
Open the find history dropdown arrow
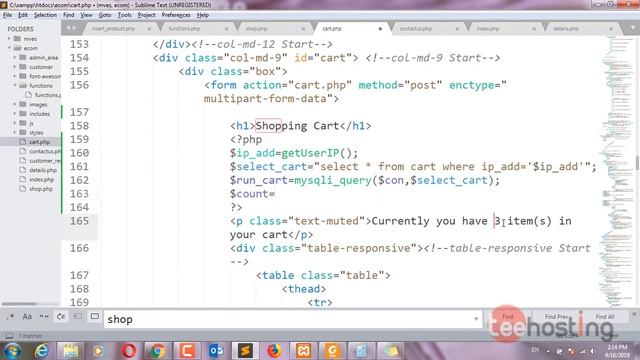coord(476,319)
